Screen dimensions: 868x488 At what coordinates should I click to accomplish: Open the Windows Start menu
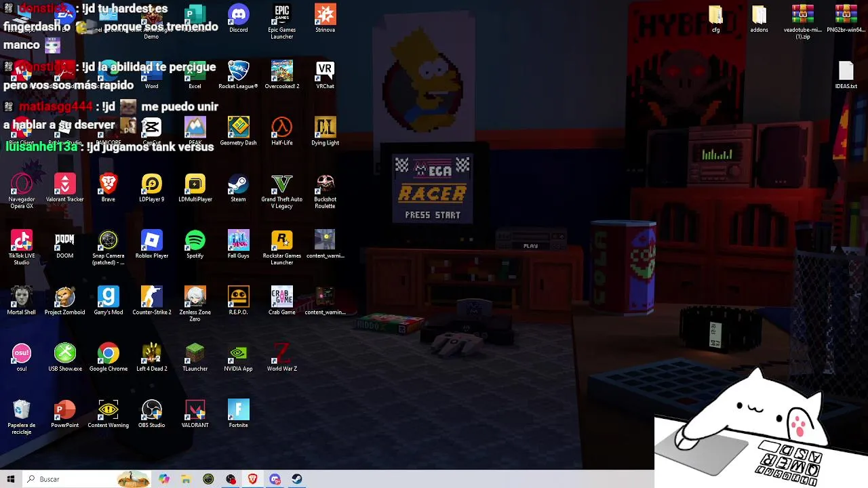pyautogui.click(x=11, y=479)
